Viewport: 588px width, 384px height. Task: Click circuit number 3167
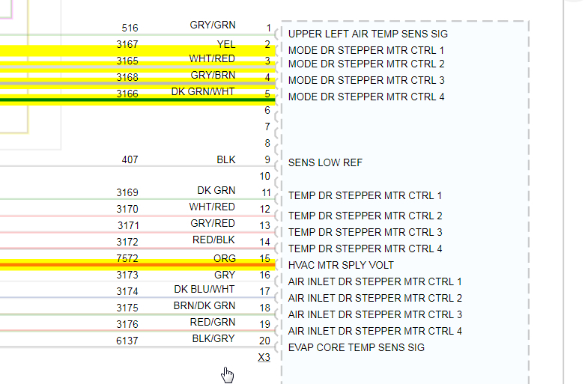[x=127, y=45]
